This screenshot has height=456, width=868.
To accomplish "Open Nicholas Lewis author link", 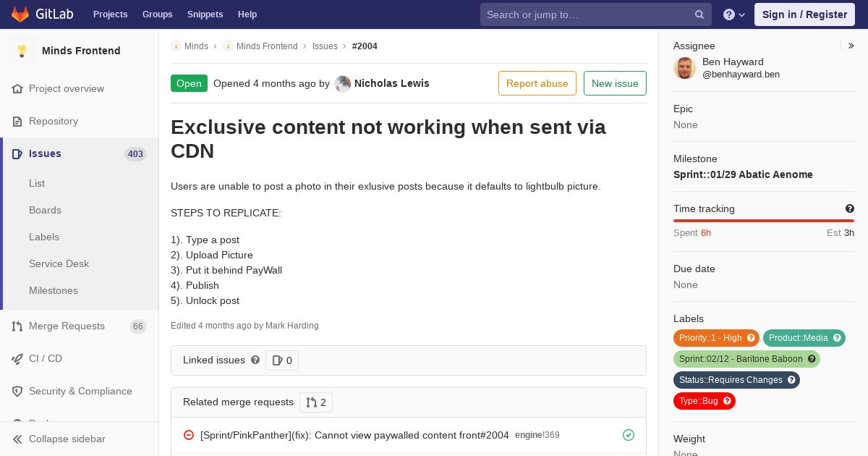I will coord(392,83).
